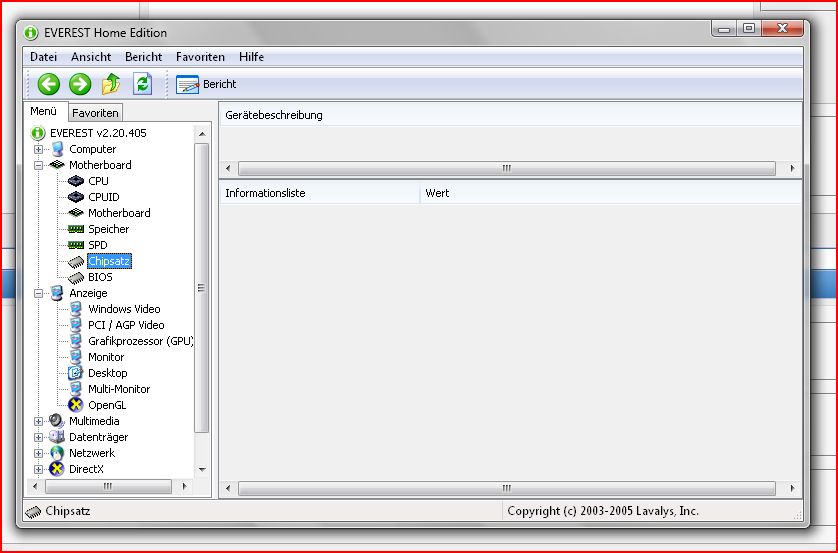This screenshot has height=553, width=838.
Task: Switch to the Menü tab
Action: 44,111
